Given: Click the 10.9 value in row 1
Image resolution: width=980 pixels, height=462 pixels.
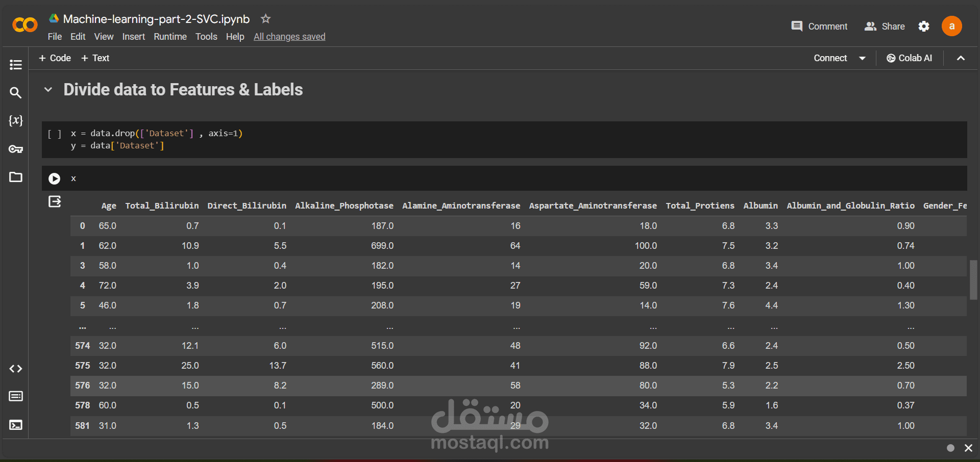Looking at the screenshot, I should click(x=190, y=246).
